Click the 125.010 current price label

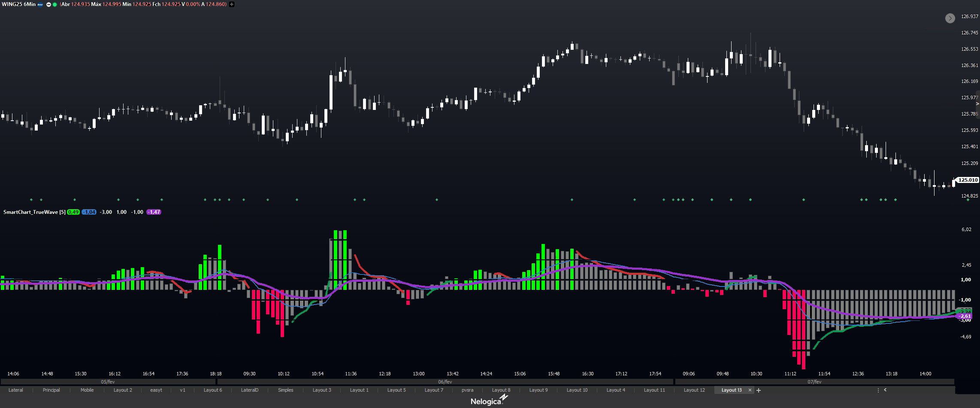pyautogui.click(x=968, y=180)
